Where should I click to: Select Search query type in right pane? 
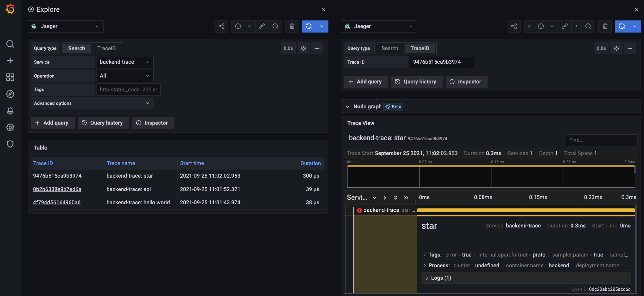(x=390, y=48)
